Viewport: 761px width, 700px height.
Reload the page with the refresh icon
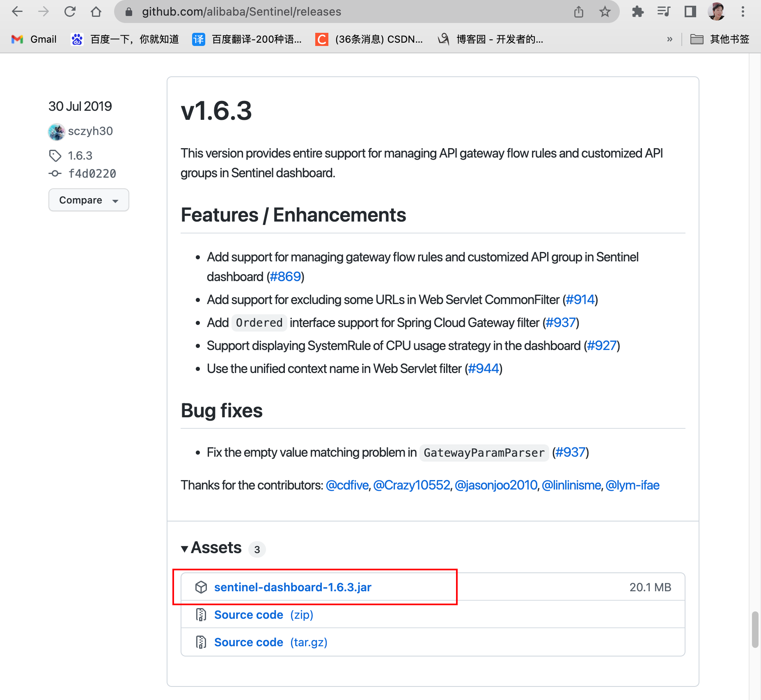[x=70, y=11]
